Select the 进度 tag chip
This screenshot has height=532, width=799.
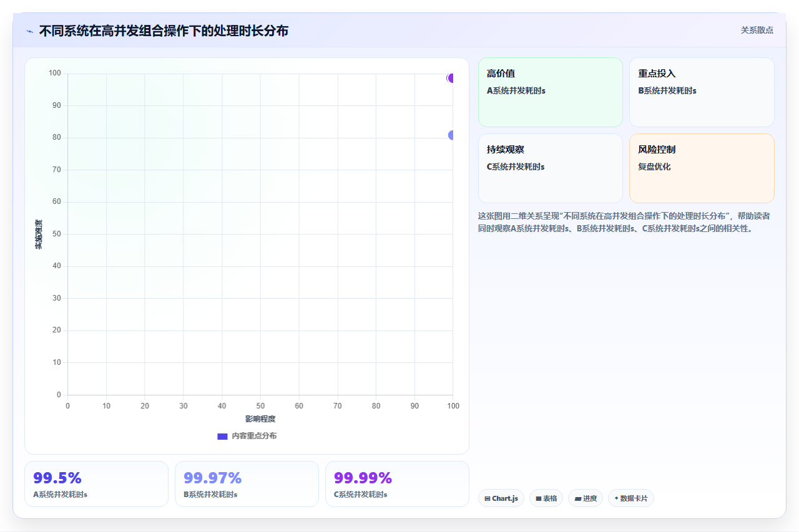pyautogui.click(x=586, y=498)
